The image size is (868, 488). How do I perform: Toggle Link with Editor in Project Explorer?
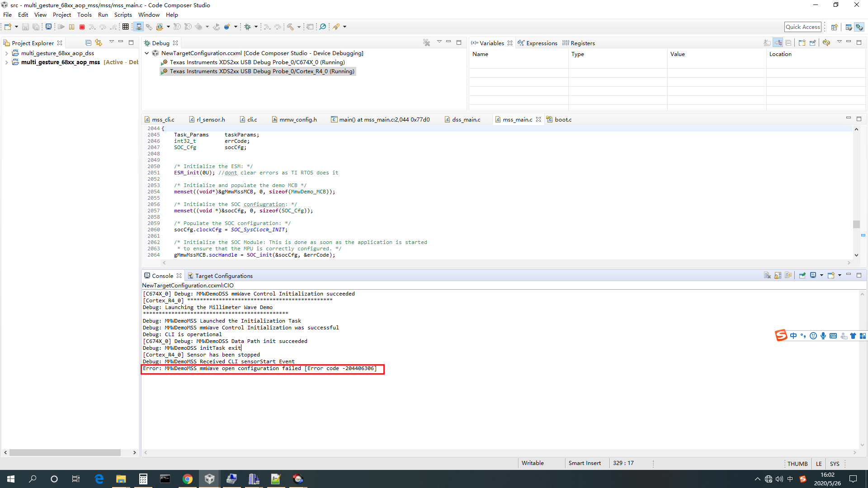pyautogui.click(x=99, y=43)
